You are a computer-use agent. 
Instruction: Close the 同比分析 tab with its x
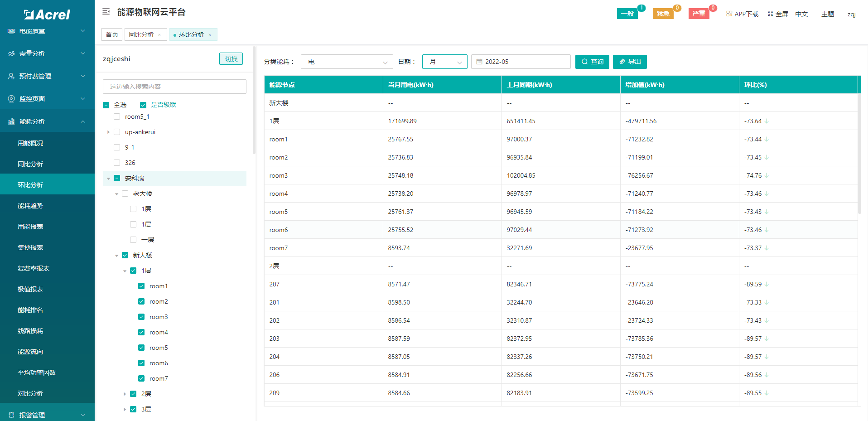[159, 35]
